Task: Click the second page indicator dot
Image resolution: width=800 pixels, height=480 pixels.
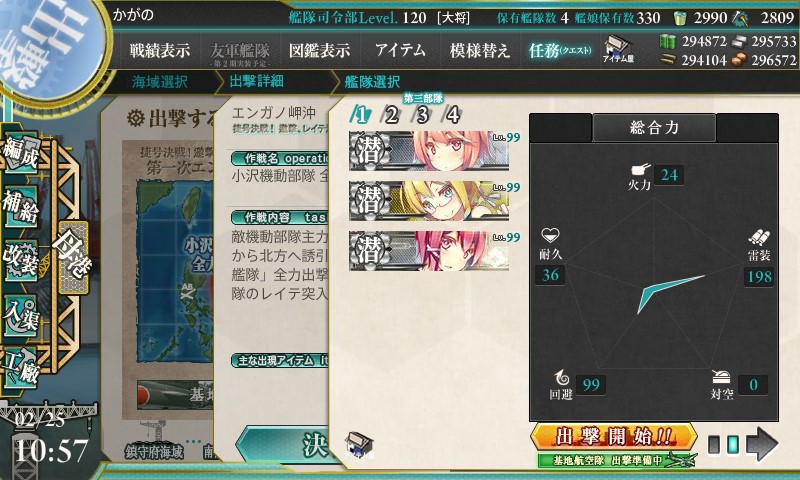Action: point(732,444)
